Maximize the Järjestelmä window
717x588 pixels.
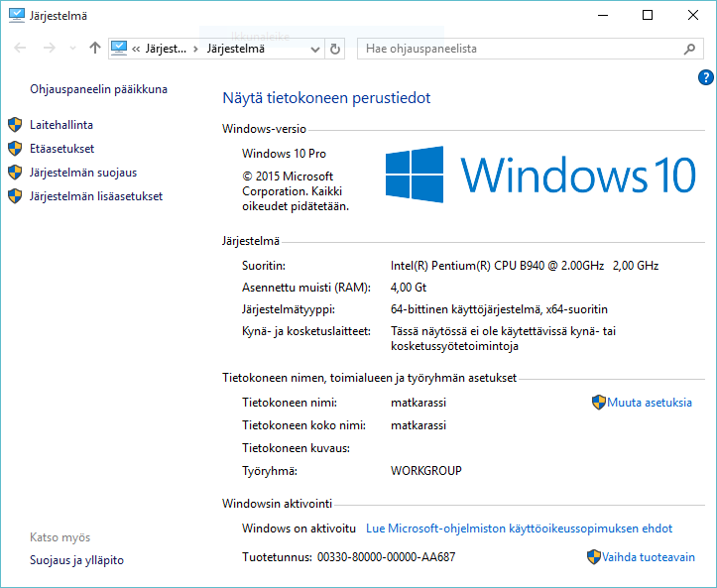point(648,15)
